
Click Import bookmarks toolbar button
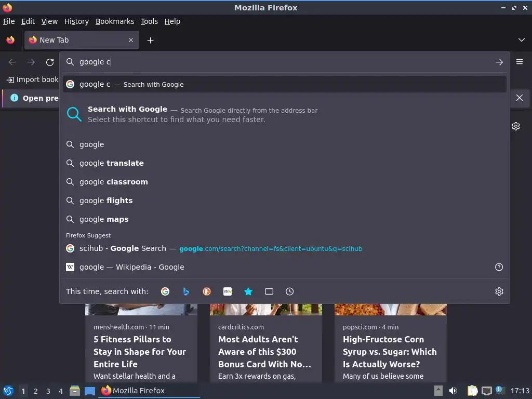[33, 79]
